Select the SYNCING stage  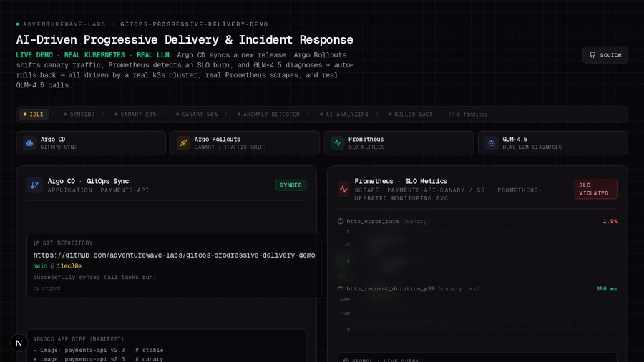click(x=79, y=114)
